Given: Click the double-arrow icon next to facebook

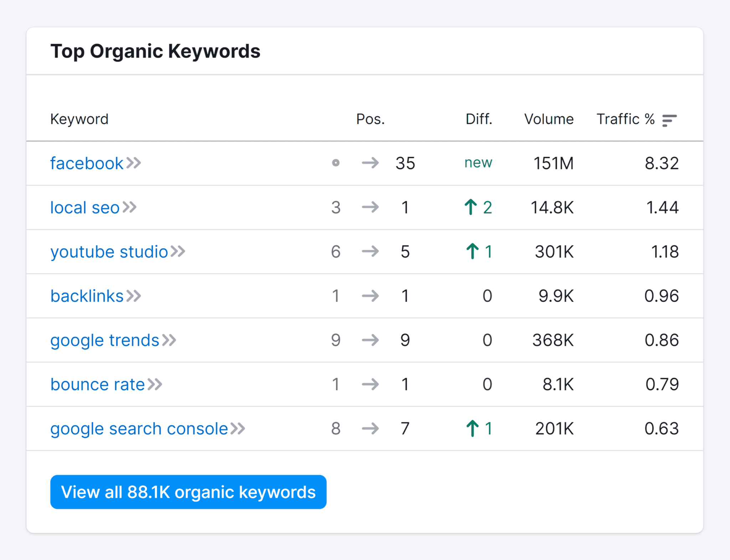Looking at the screenshot, I should pos(134,163).
